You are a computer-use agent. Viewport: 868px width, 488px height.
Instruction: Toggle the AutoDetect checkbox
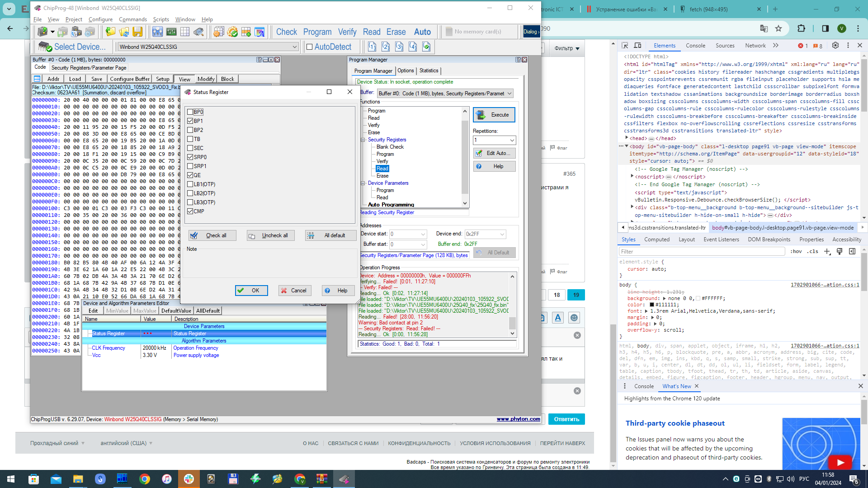(310, 47)
